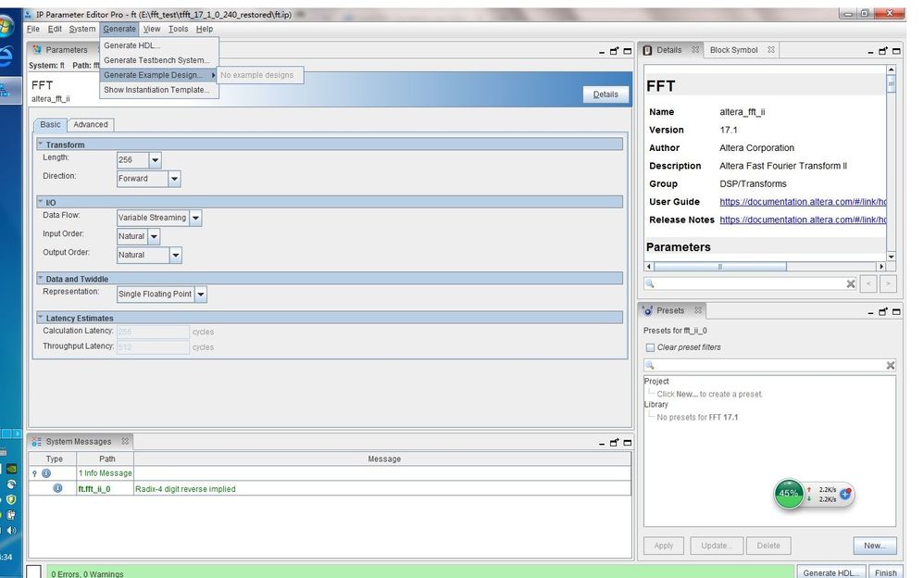Click the Finish button
The image size is (924, 578).
coord(886,572)
